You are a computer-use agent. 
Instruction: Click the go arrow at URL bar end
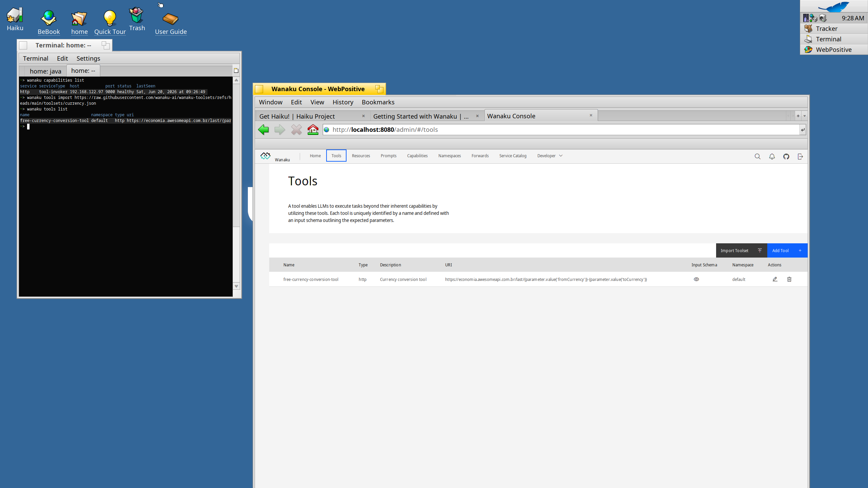point(803,130)
